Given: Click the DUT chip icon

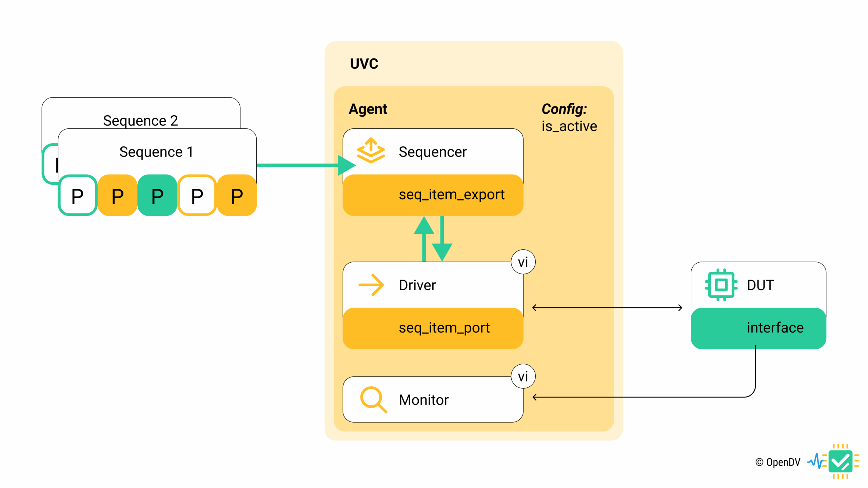Looking at the screenshot, I should pos(721,285).
